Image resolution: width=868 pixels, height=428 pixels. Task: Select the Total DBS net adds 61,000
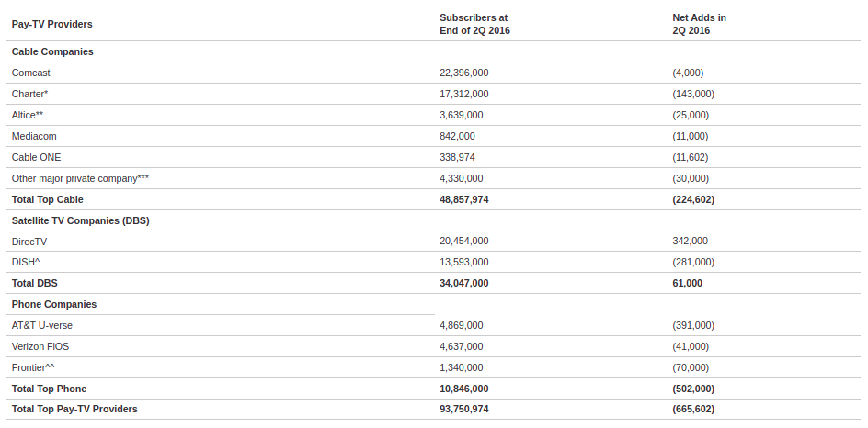tap(687, 283)
